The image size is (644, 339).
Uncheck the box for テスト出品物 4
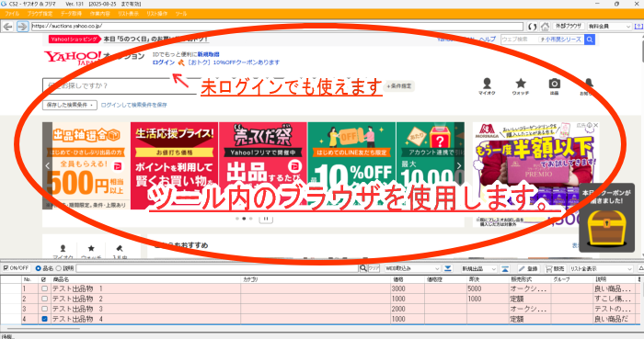pyautogui.click(x=44, y=319)
